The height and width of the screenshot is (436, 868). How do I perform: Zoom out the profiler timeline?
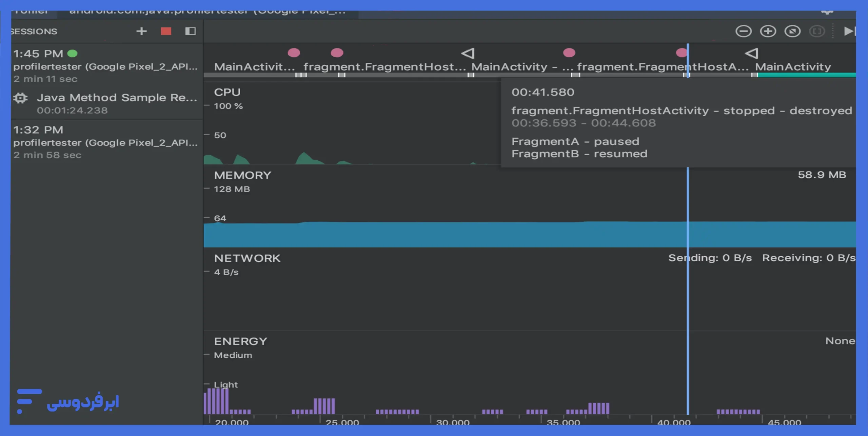[743, 31]
